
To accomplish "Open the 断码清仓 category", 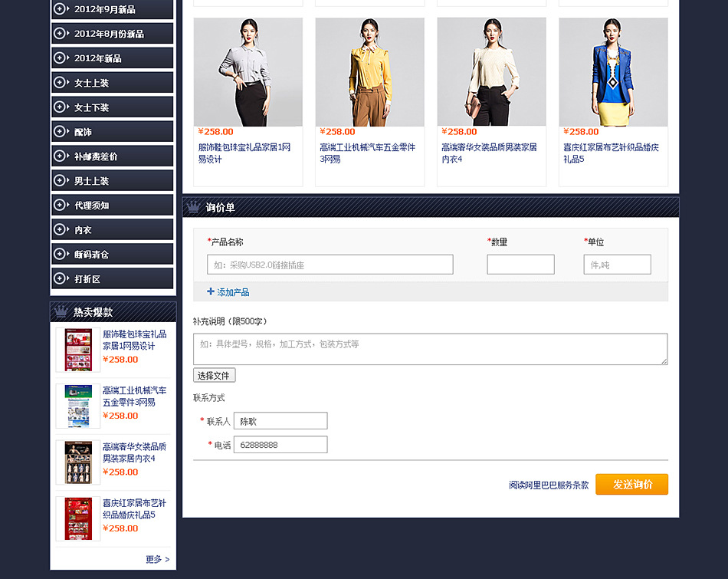I will 113,254.
